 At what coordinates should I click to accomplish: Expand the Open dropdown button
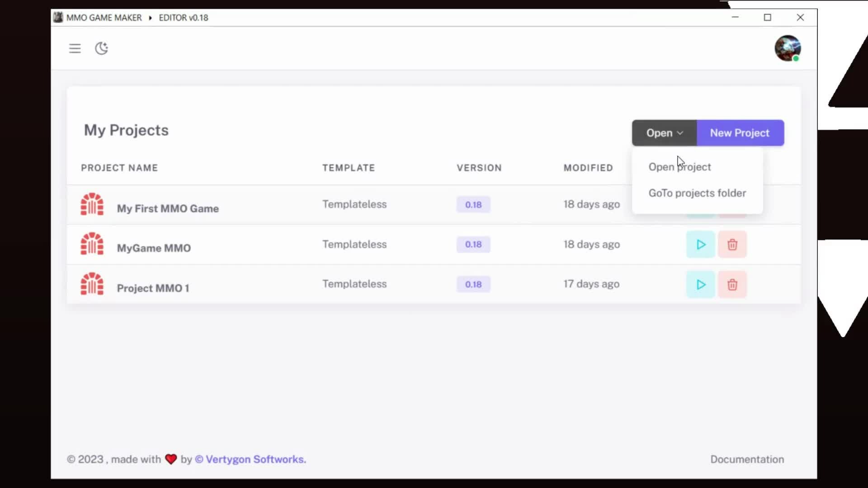pyautogui.click(x=664, y=133)
